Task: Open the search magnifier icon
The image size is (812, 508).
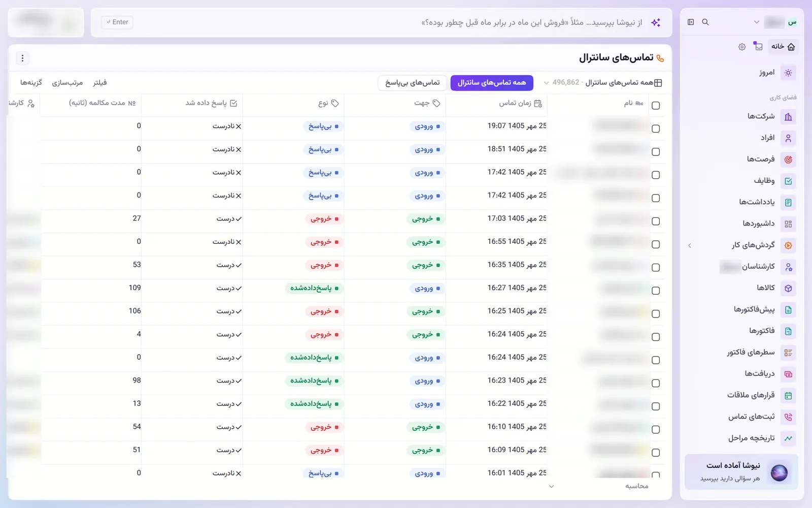Action: pos(705,22)
